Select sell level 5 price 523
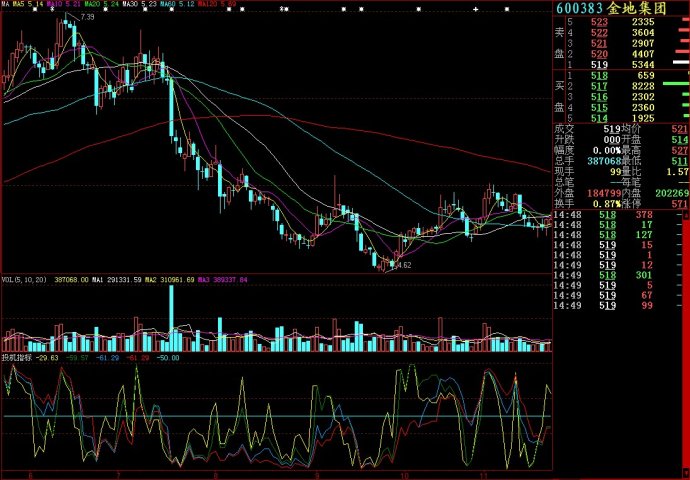Image resolution: width=690 pixels, height=480 pixels. [x=599, y=22]
